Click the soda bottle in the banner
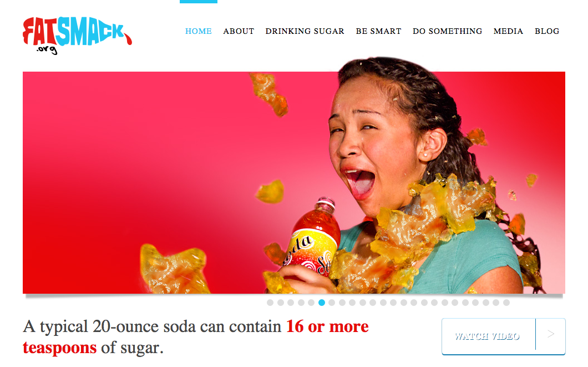This screenshot has height=367, width=588. point(313,240)
